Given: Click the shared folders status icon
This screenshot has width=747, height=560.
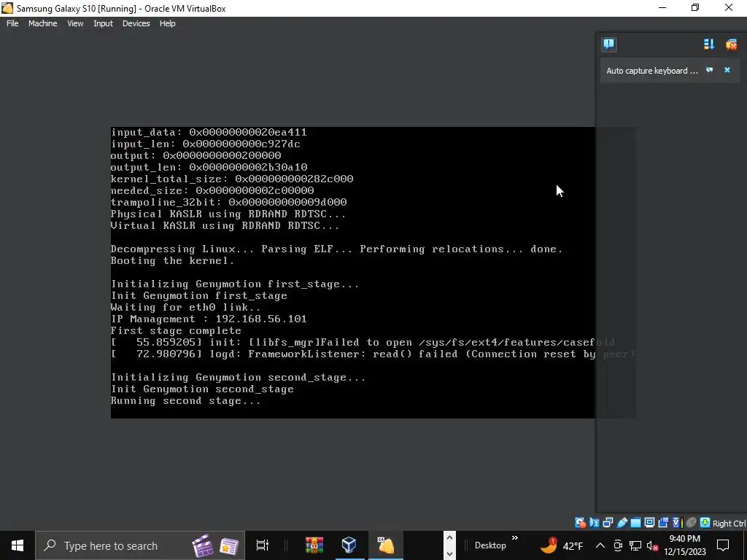Looking at the screenshot, I should [x=635, y=523].
